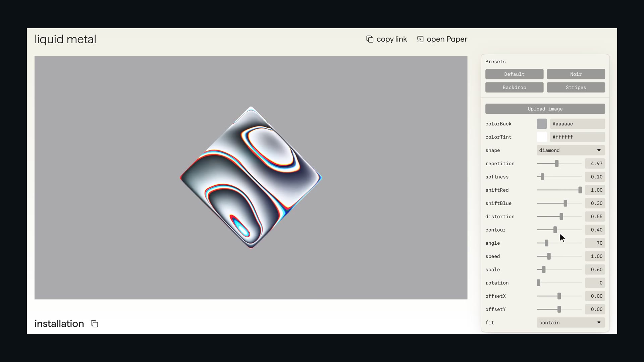The image size is (644, 362).
Task: Click the open Paper arrow icon
Action: (x=420, y=39)
